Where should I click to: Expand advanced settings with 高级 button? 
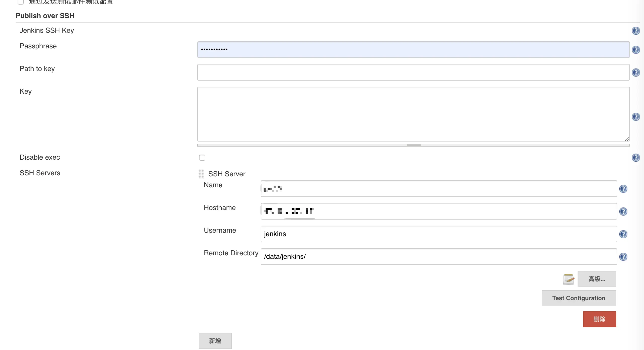(x=597, y=279)
